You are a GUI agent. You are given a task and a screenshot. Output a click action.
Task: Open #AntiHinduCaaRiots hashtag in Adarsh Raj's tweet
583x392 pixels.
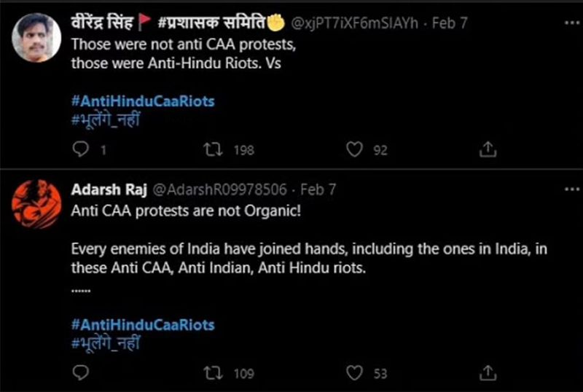point(143,324)
